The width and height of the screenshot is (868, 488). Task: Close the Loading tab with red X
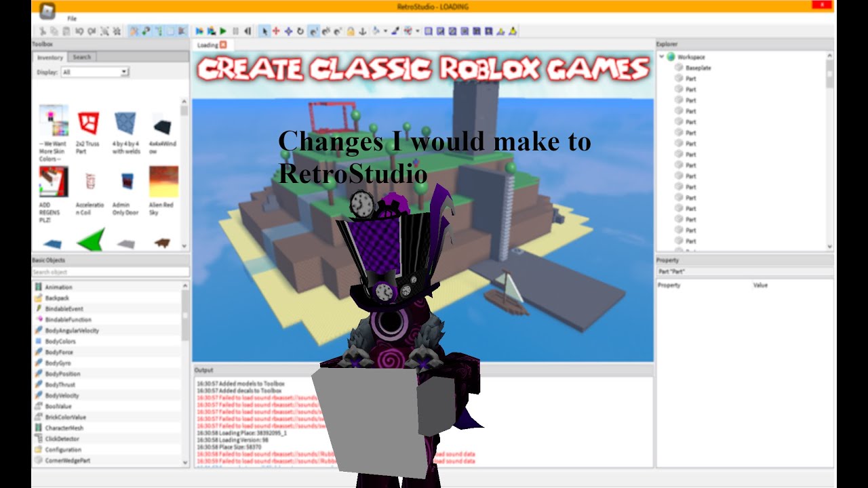tap(223, 45)
